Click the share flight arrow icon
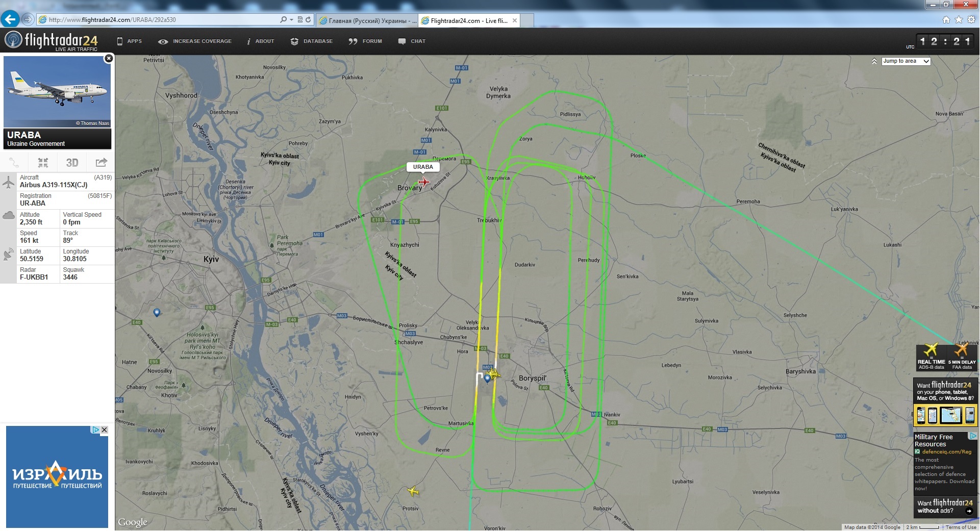This screenshot has height=531, width=980. (102, 163)
